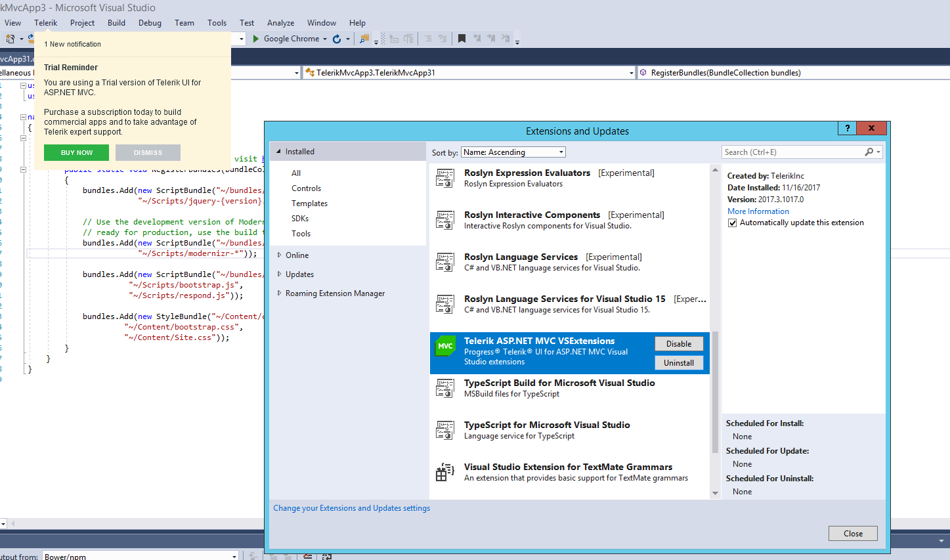Select the All filter under Installed
Viewport: 950px width, 560px height.
[296, 173]
